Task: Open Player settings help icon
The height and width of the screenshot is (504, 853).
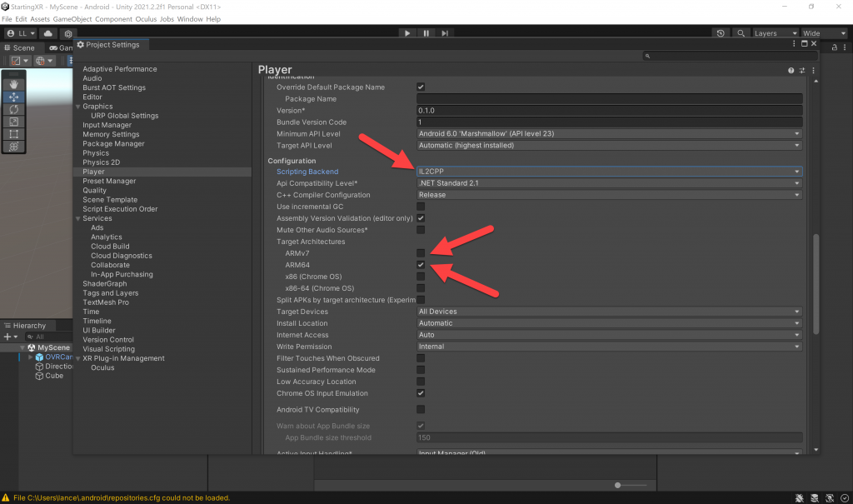Action: (791, 71)
